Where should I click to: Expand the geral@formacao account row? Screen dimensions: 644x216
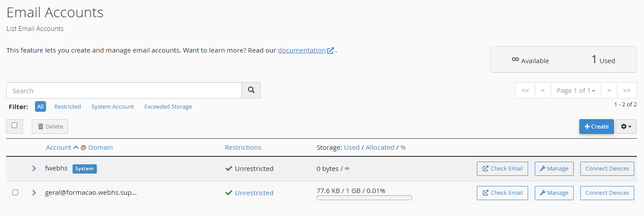click(x=34, y=193)
